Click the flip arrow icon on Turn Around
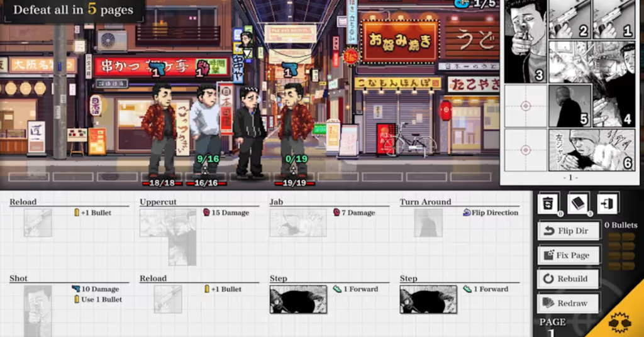644x337 pixels. (x=467, y=213)
